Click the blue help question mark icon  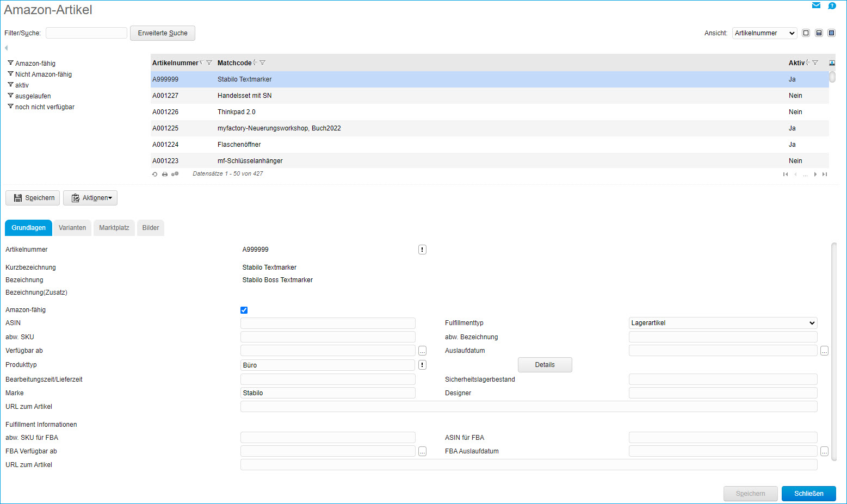tap(831, 5)
